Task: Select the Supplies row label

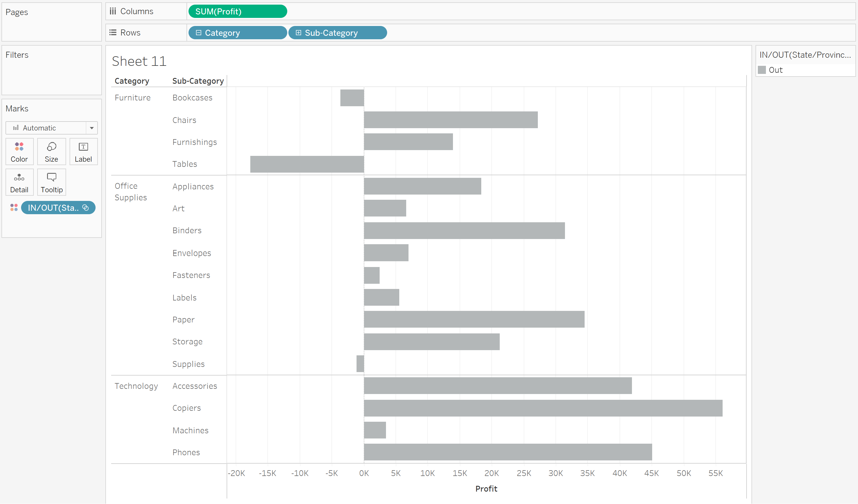Action: [188, 364]
